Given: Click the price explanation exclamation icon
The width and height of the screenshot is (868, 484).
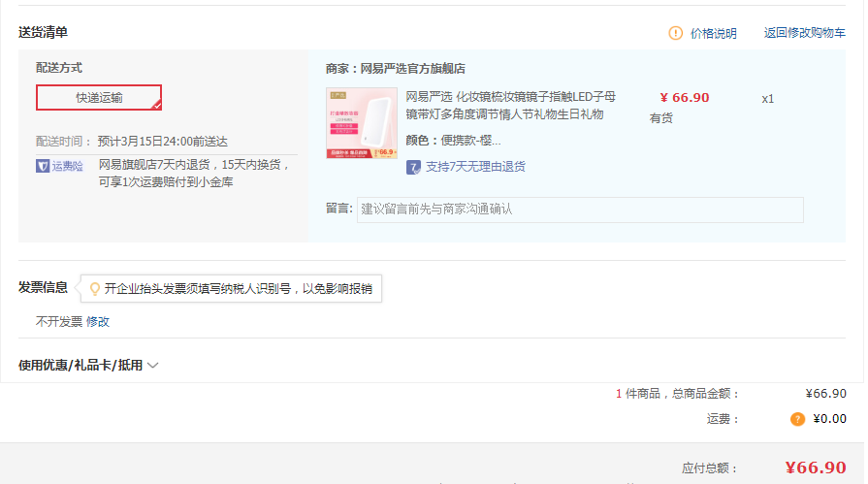Looking at the screenshot, I should coord(675,33).
